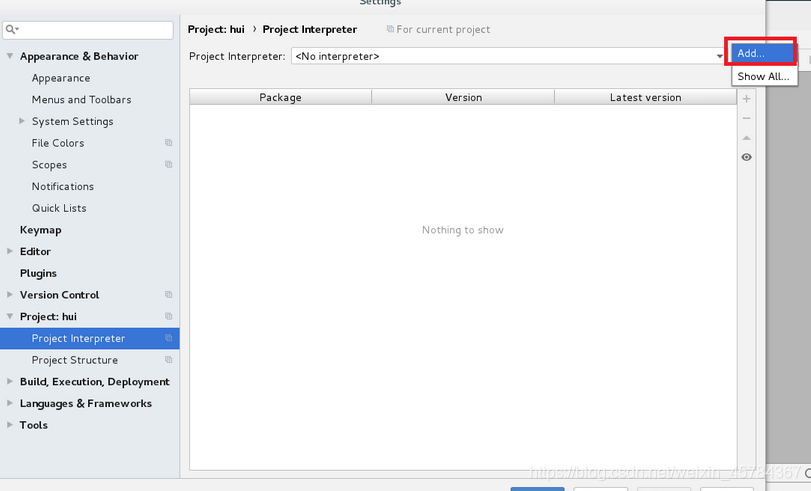Click project-level icon beside Version Control
The width and height of the screenshot is (811, 491).
[169, 294]
